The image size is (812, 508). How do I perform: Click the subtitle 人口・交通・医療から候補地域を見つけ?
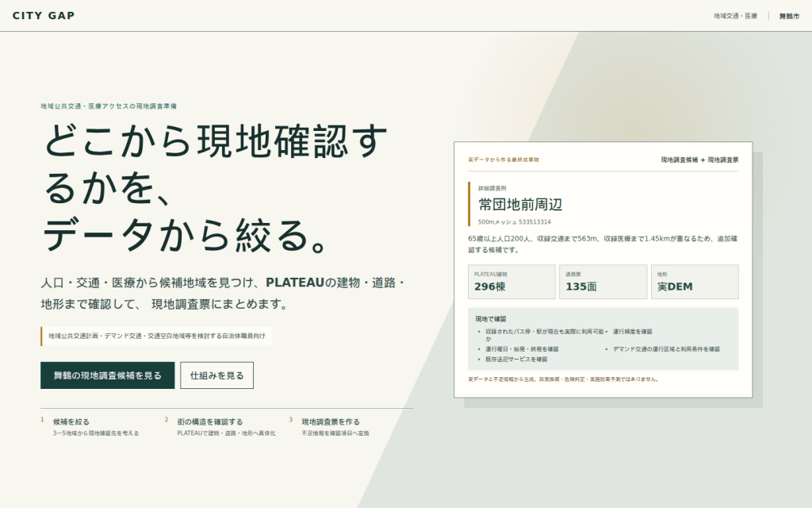coord(223,293)
